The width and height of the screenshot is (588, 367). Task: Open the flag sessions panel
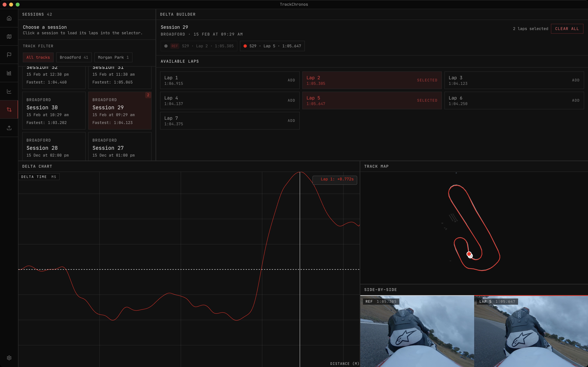[x=9, y=55]
